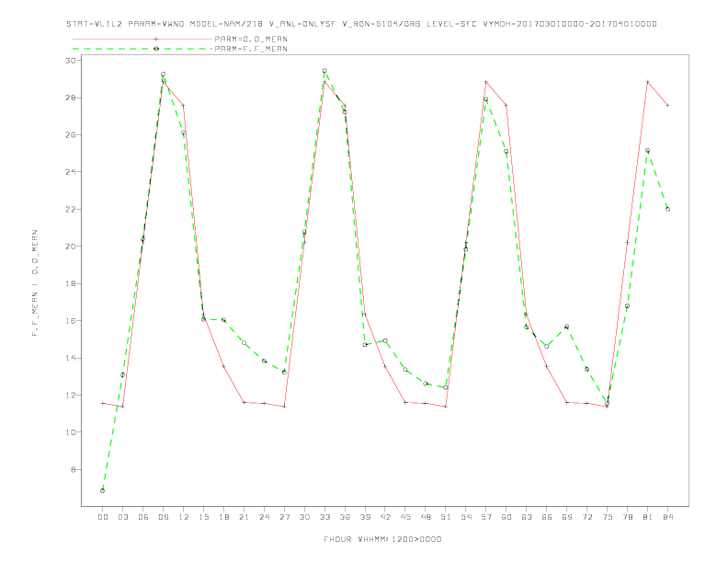Click x-axis forecast hour label 09
The width and height of the screenshot is (728, 563).
[163, 517]
